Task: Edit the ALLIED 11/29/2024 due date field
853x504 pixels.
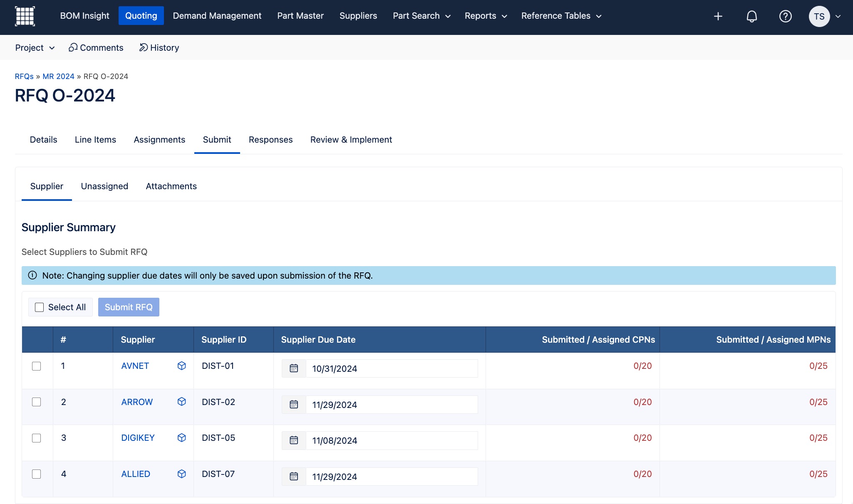Action: click(x=392, y=477)
